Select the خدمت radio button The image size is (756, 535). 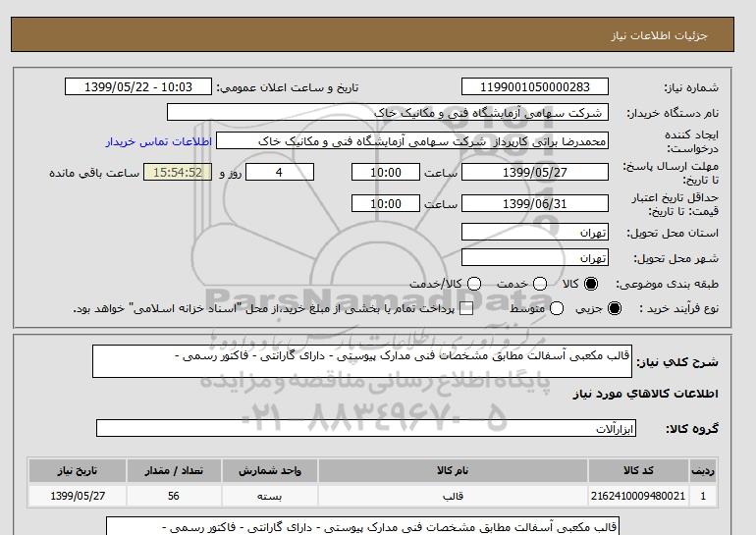(540, 284)
